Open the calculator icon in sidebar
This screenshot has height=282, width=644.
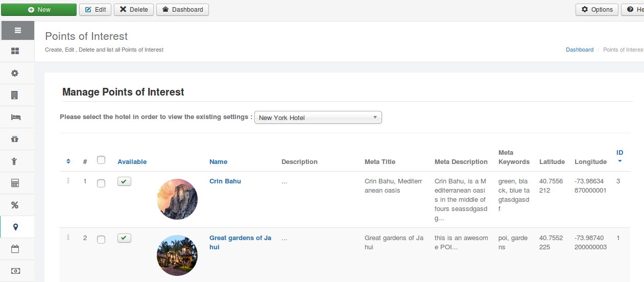coord(15,183)
